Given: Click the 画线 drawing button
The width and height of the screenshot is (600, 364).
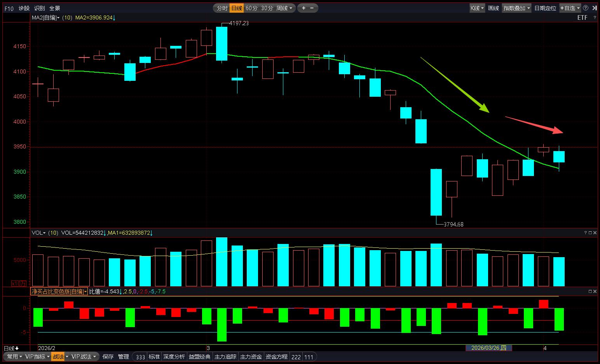Looking at the screenshot, I should 493,8.
